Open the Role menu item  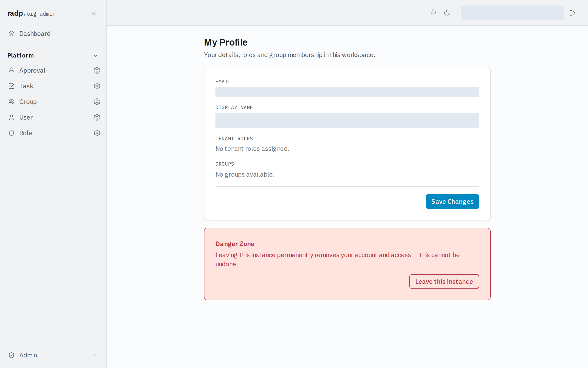click(25, 133)
